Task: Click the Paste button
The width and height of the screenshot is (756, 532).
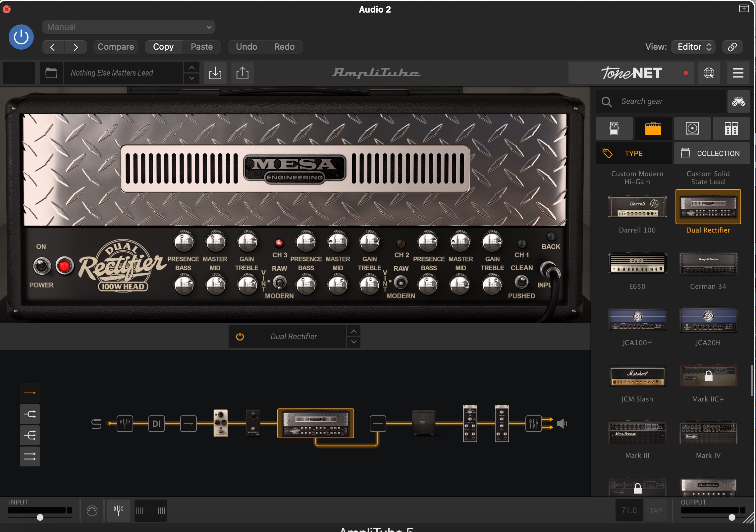Action: pyautogui.click(x=201, y=47)
